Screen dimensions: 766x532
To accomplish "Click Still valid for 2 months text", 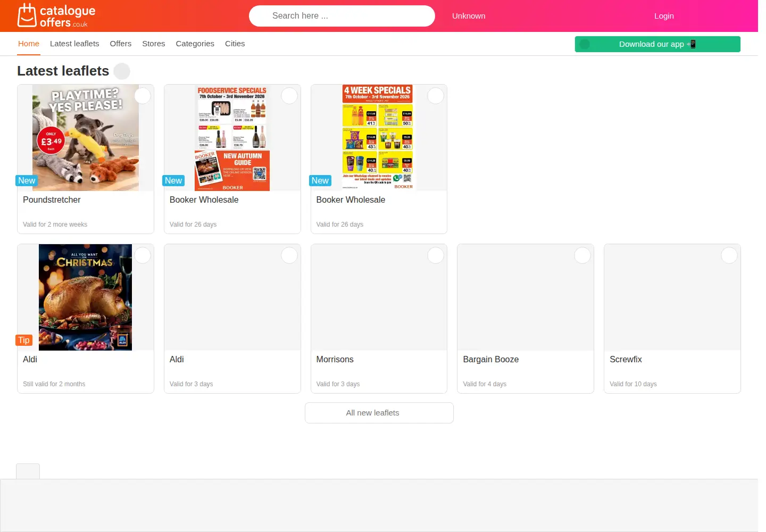I will click(x=54, y=384).
